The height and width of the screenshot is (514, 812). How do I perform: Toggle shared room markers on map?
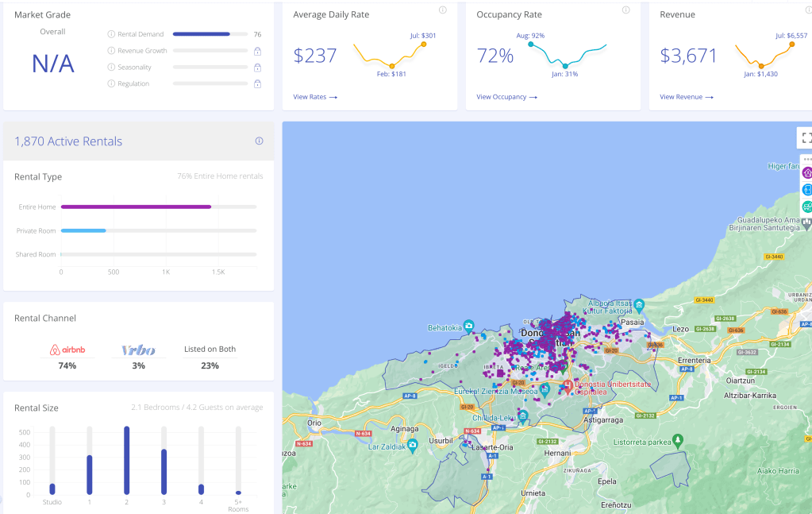pyautogui.click(x=807, y=207)
